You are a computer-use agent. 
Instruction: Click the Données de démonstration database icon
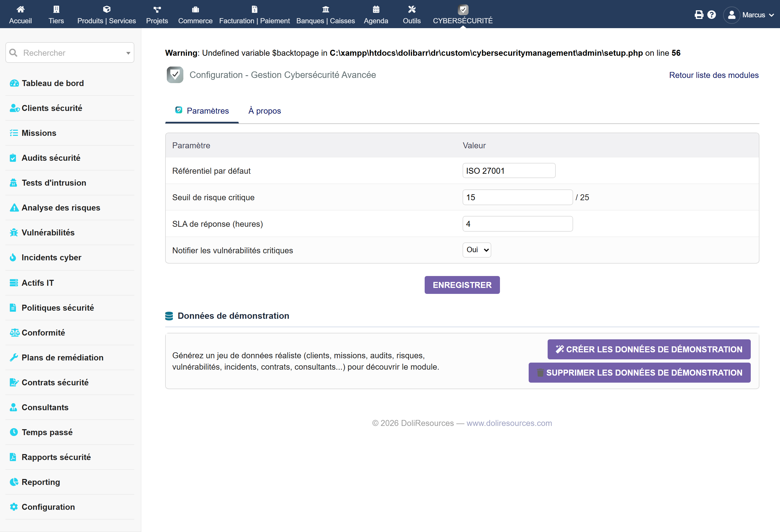click(x=169, y=316)
